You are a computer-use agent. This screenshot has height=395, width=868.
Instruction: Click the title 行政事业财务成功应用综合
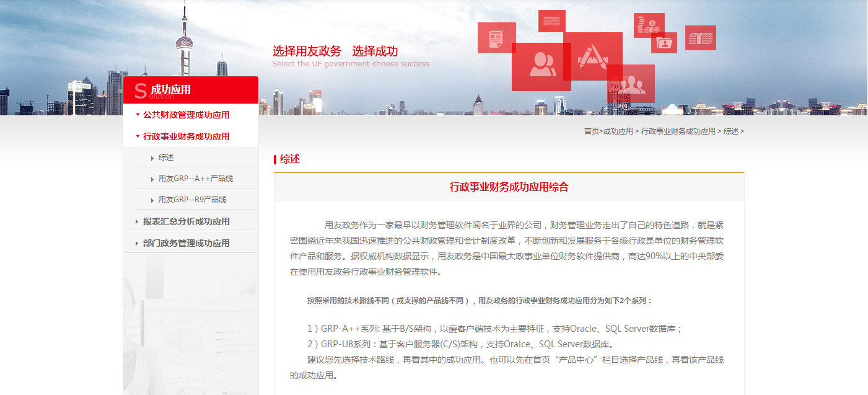click(x=509, y=187)
